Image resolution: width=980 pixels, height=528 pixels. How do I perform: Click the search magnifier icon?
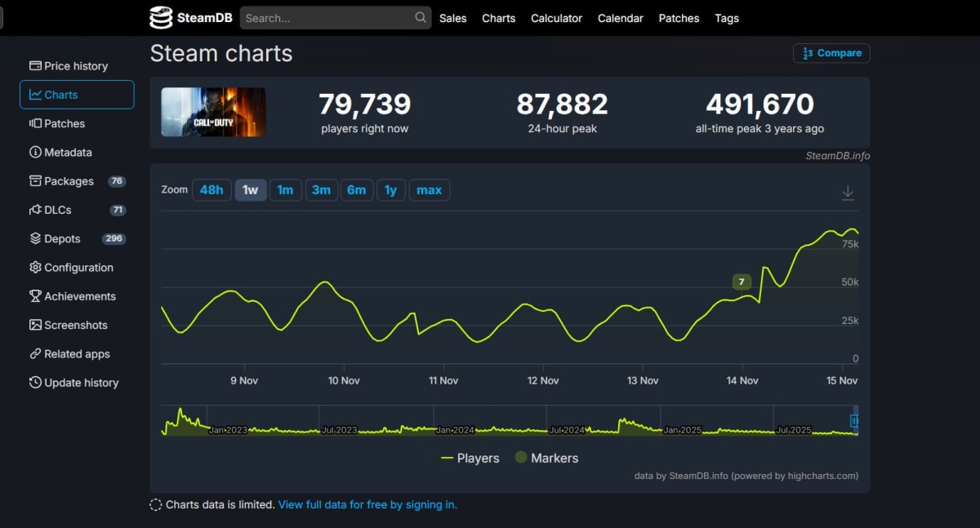(421, 17)
